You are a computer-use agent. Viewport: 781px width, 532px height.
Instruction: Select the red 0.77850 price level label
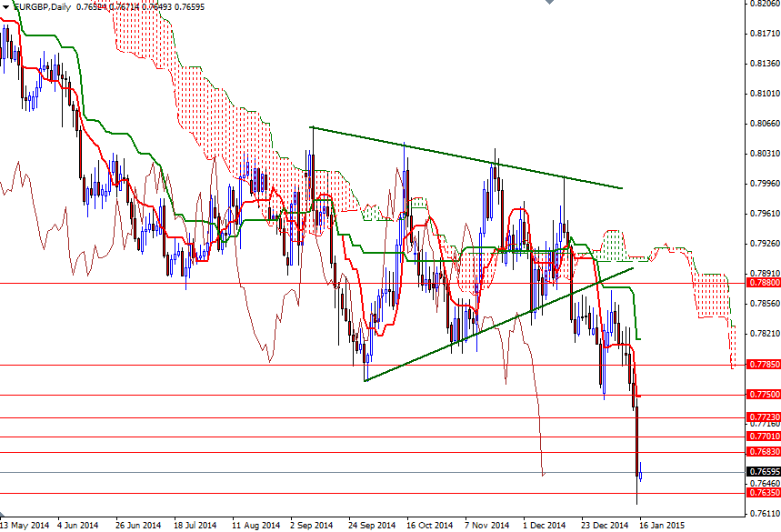point(762,364)
